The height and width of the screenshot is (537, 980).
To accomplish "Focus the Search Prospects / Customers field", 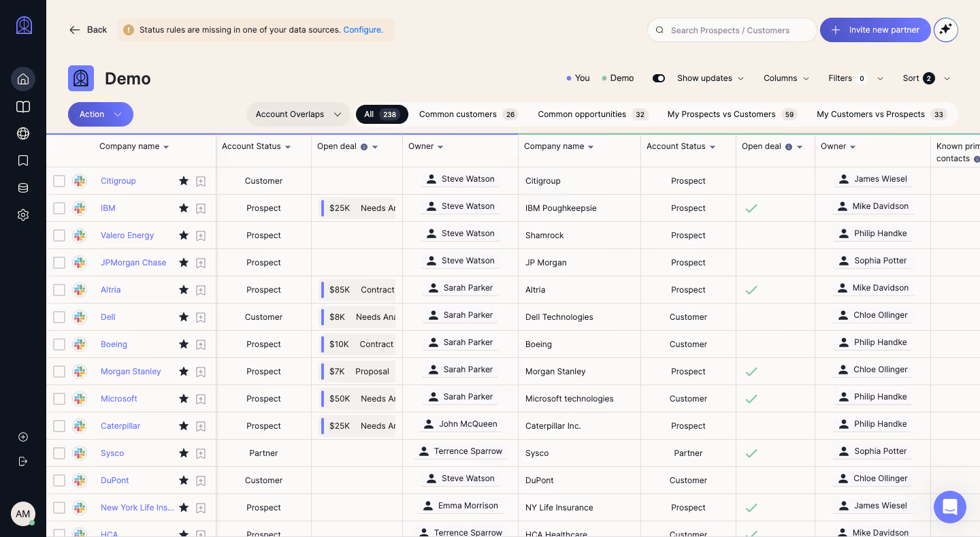I will (x=732, y=30).
